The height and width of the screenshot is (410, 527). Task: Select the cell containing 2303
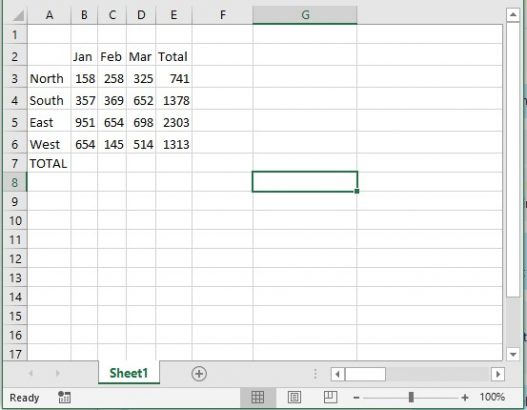coord(174,122)
